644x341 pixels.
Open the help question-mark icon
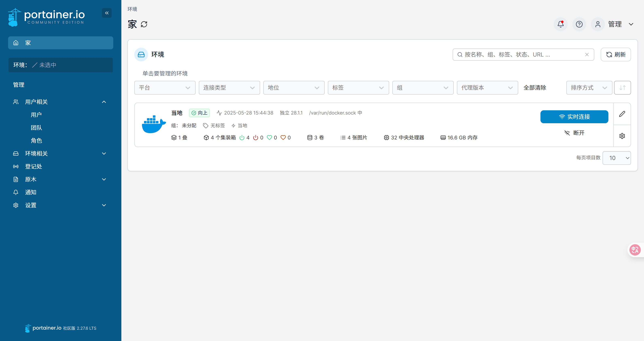579,24
